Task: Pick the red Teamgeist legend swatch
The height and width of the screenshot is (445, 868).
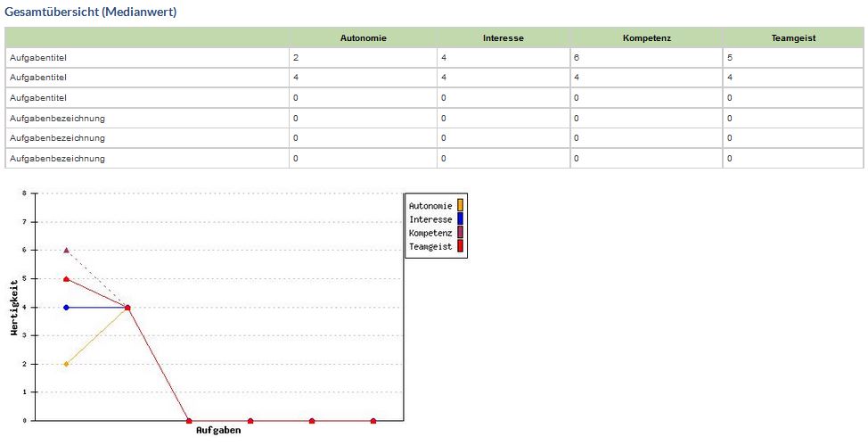Action: click(x=461, y=246)
